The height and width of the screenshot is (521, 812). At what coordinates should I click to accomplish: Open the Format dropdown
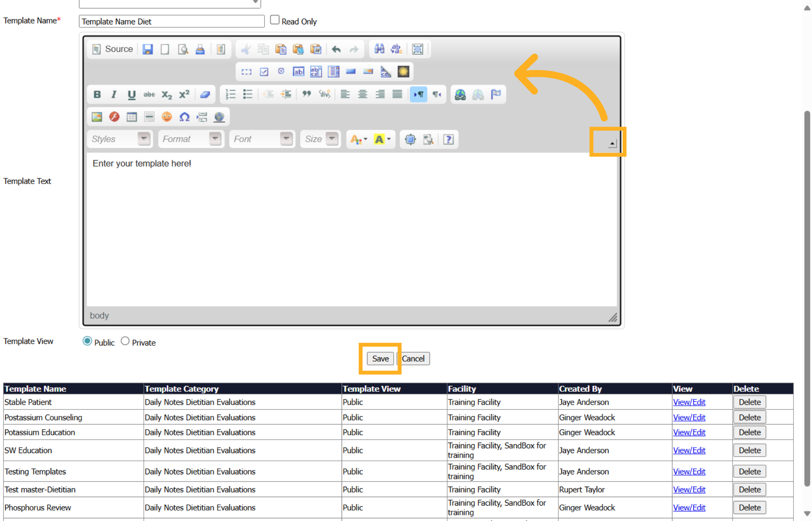coord(191,139)
